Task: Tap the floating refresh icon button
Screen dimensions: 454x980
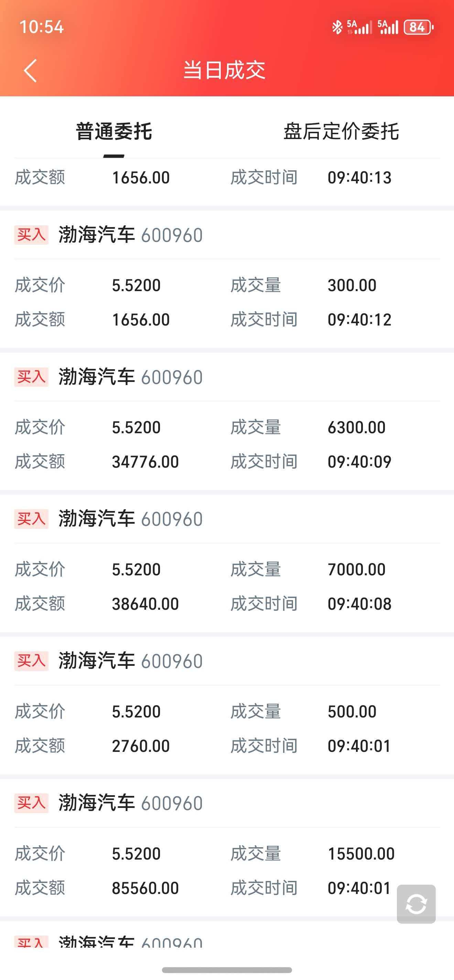Action: tap(416, 904)
